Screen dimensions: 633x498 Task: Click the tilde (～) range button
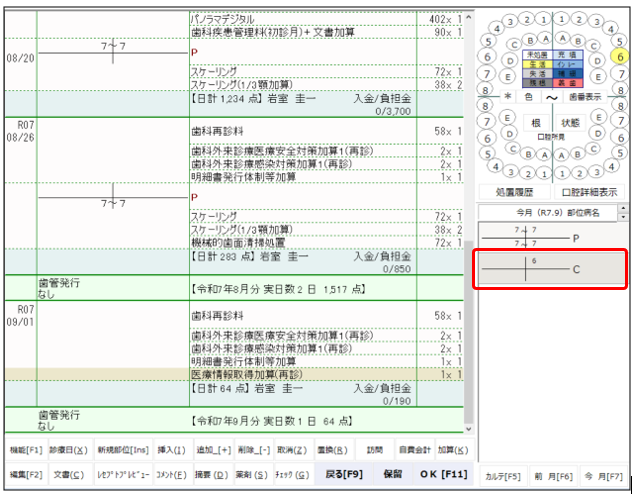click(x=551, y=98)
